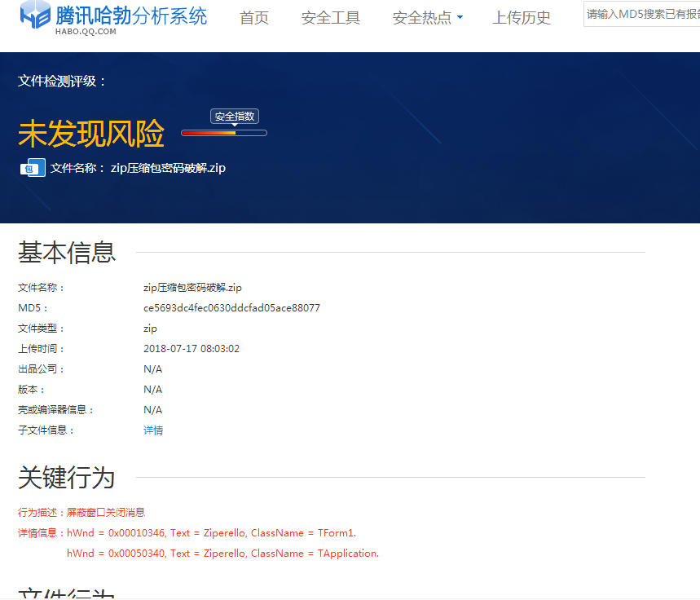700x600 pixels.
Task: Go to 安全工具 in the navigation
Action: pos(331,18)
